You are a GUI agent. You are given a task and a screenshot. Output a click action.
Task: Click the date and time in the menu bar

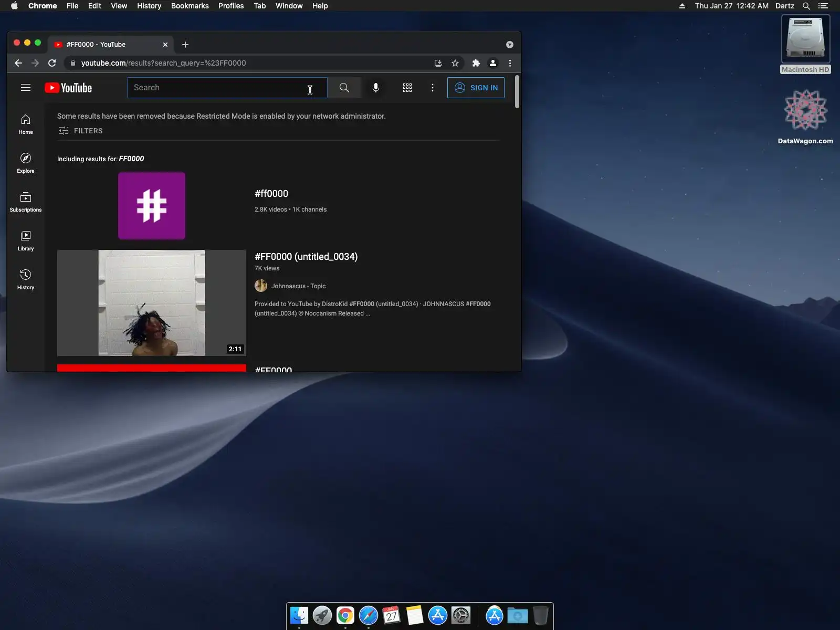tap(732, 6)
